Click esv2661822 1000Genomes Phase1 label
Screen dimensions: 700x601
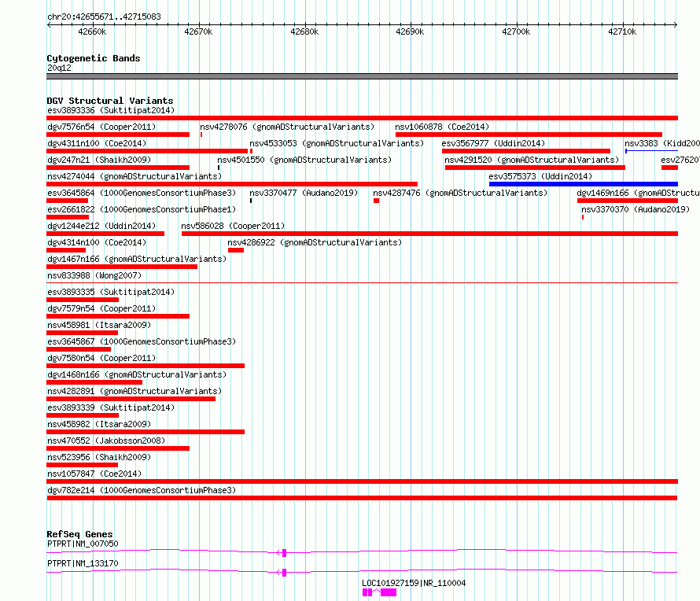click(142, 209)
